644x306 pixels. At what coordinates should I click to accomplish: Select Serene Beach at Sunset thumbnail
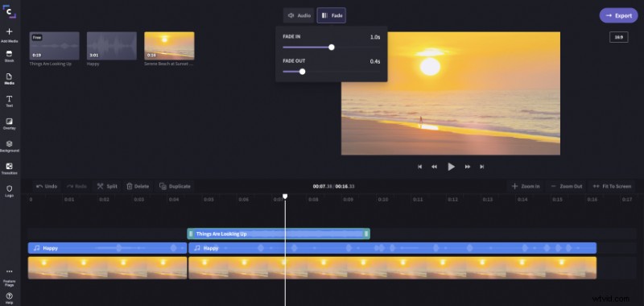[x=169, y=46]
